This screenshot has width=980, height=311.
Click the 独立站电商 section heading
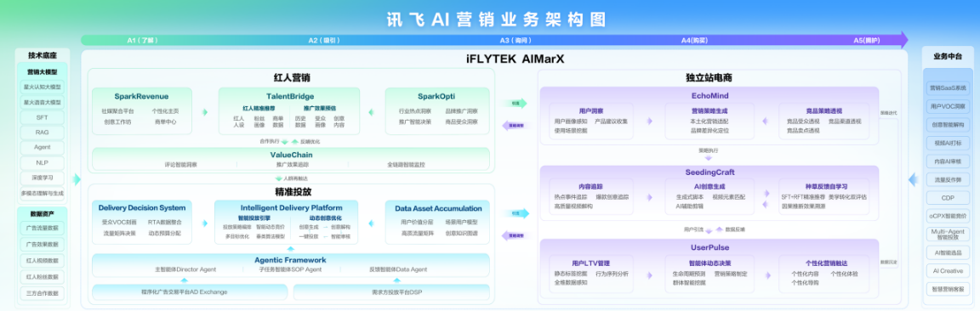tap(709, 79)
